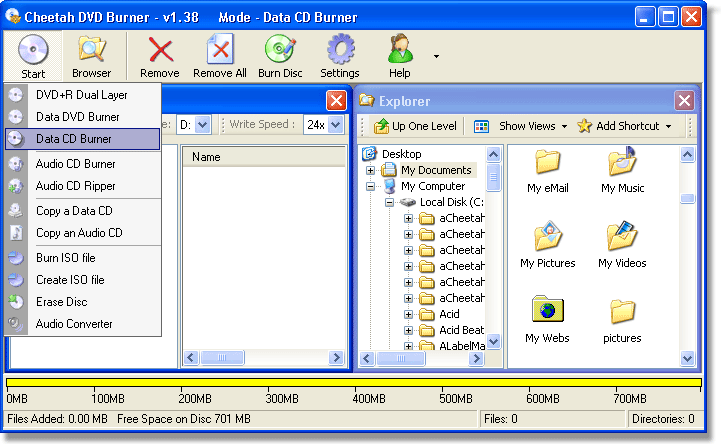
Task: Select Local Disk (C: in the tree
Action: (x=452, y=202)
